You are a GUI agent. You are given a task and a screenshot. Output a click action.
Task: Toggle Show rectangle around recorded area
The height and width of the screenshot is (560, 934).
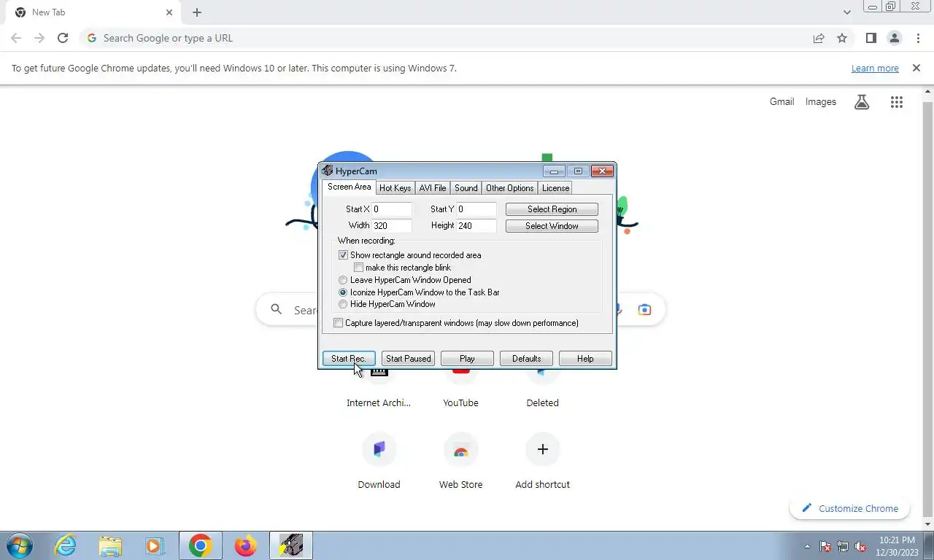coord(343,255)
